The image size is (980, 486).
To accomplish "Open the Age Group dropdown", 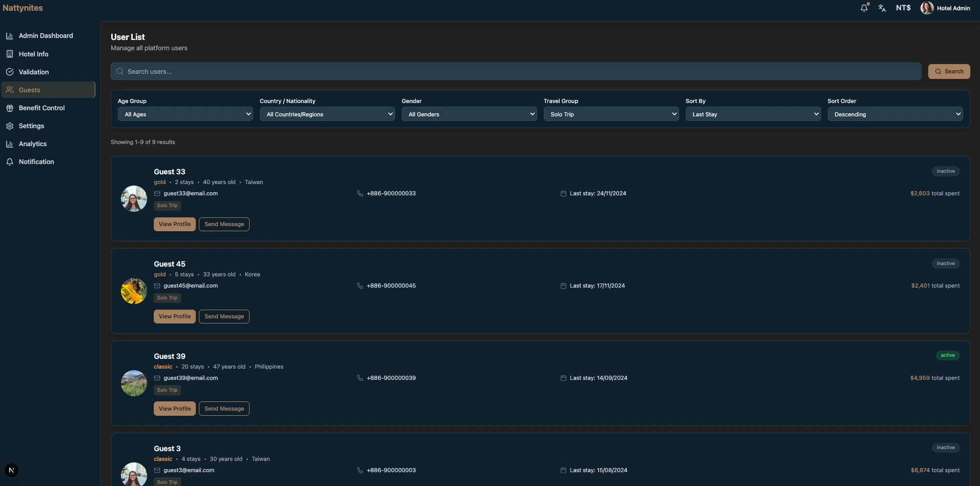I will [185, 114].
